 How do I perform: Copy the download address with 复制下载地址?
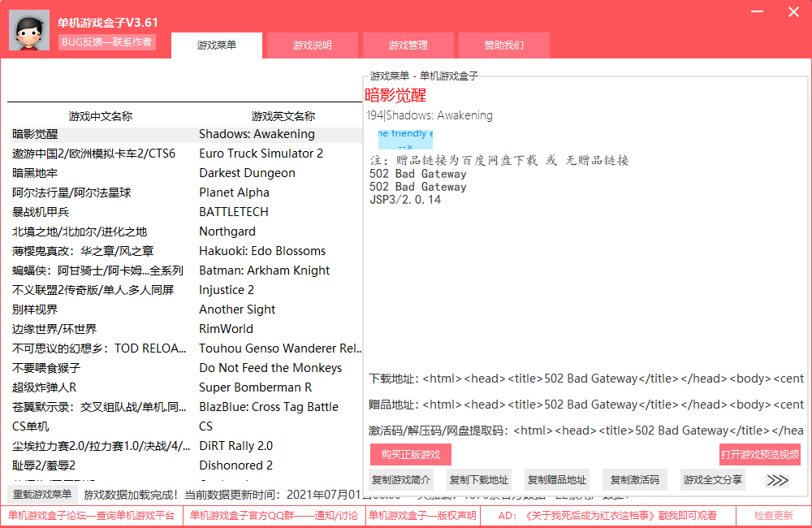pos(479,480)
